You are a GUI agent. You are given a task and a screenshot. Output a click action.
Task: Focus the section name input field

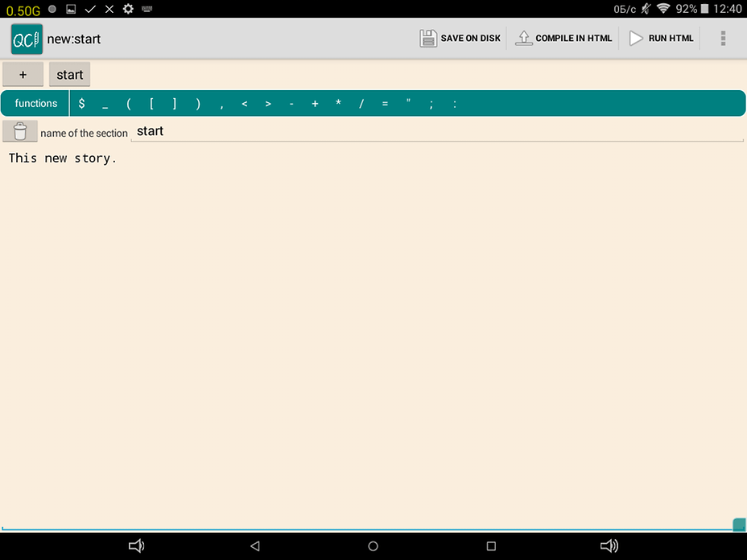437,131
